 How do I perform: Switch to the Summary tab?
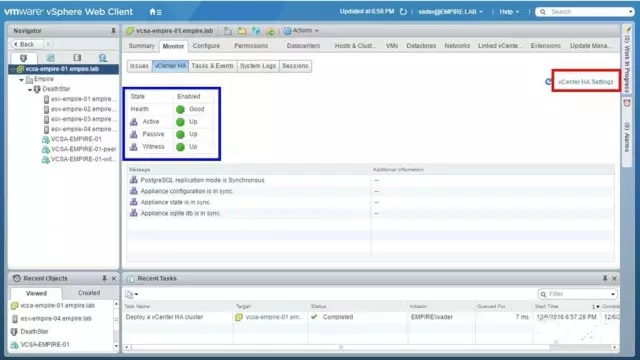pos(142,46)
